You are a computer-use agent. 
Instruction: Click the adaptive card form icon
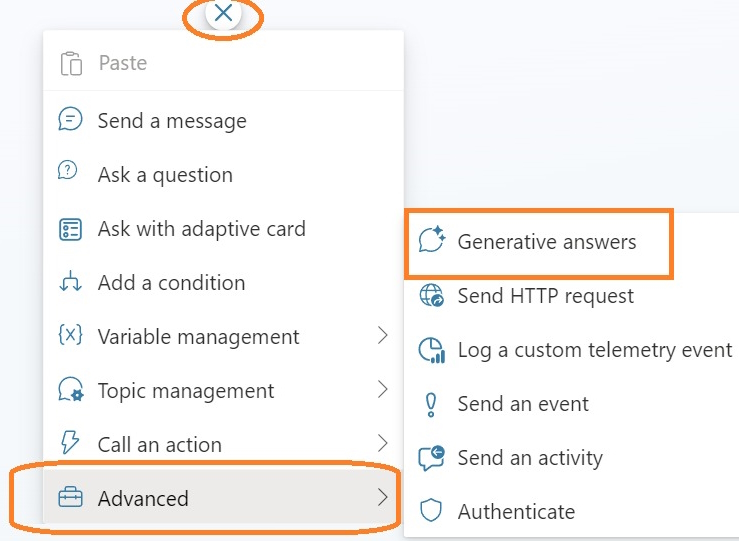[70, 229]
